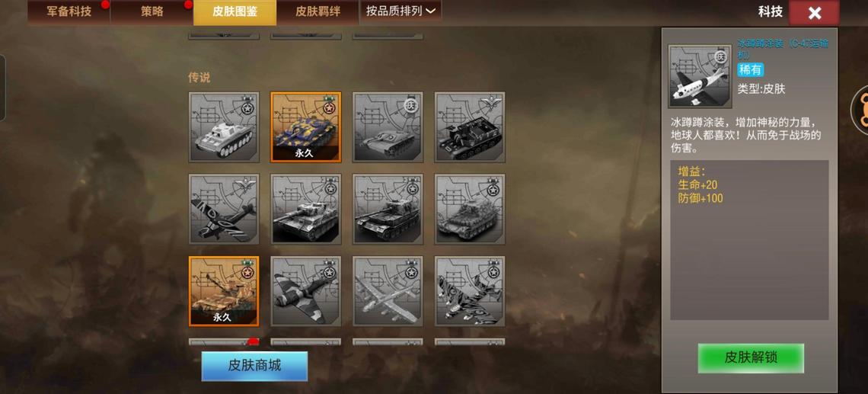
Task: Choose the black striped fighter plane skin
Action: tap(224, 209)
